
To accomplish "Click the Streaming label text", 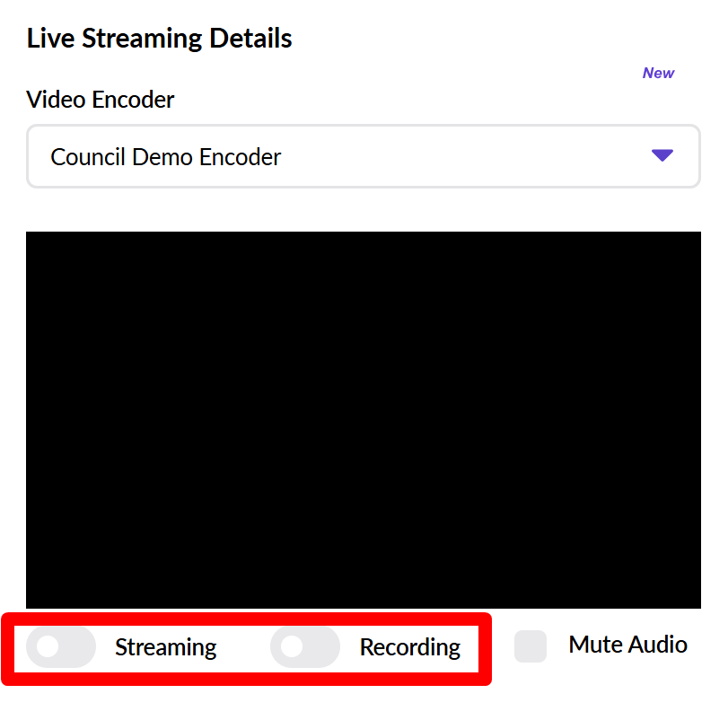I will [x=166, y=647].
